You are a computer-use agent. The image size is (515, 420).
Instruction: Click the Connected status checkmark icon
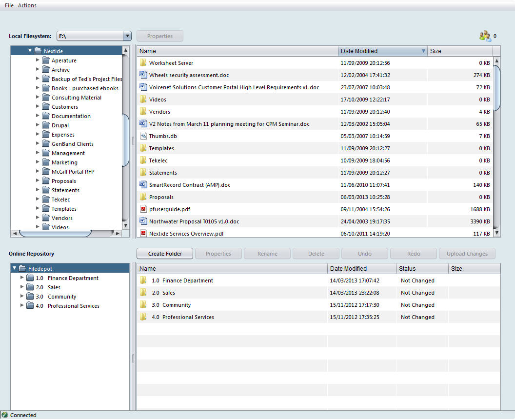(x=4, y=415)
